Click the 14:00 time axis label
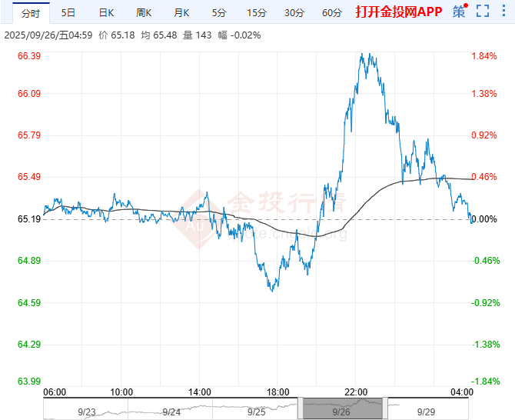The height and width of the screenshot is (420, 515). [x=199, y=392]
